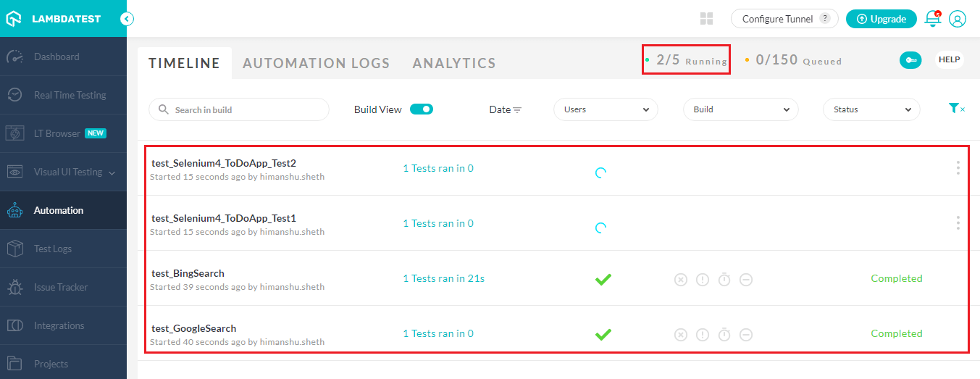Screen dimensions: 980x379
Task: Toggle the Build View switch
Action: point(422,109)
